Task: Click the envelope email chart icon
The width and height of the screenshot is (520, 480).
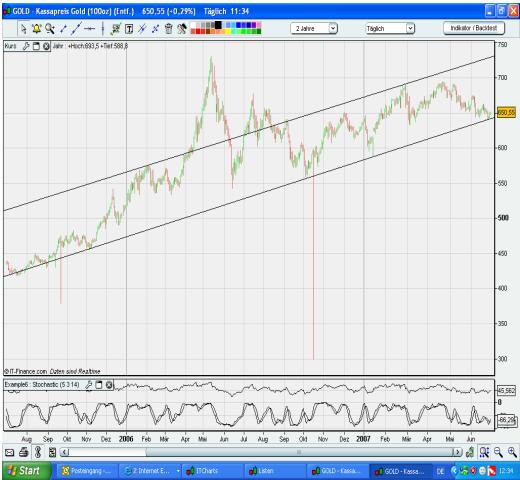Action: click(9, 453)
